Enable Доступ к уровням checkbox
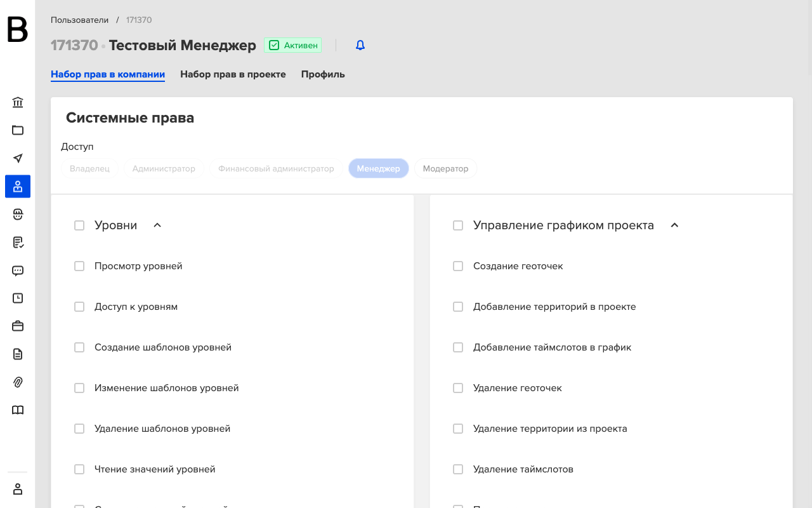 [79, 307]
